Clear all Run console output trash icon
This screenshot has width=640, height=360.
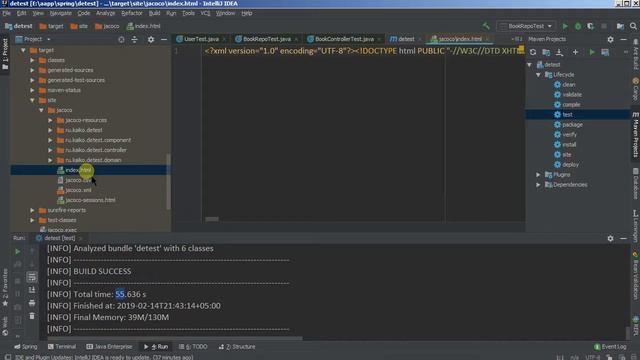(32, 316)
